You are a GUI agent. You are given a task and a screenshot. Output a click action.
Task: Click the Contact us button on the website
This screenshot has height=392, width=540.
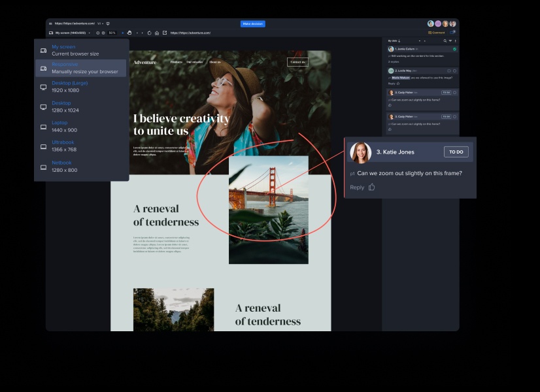click(297, 62)
